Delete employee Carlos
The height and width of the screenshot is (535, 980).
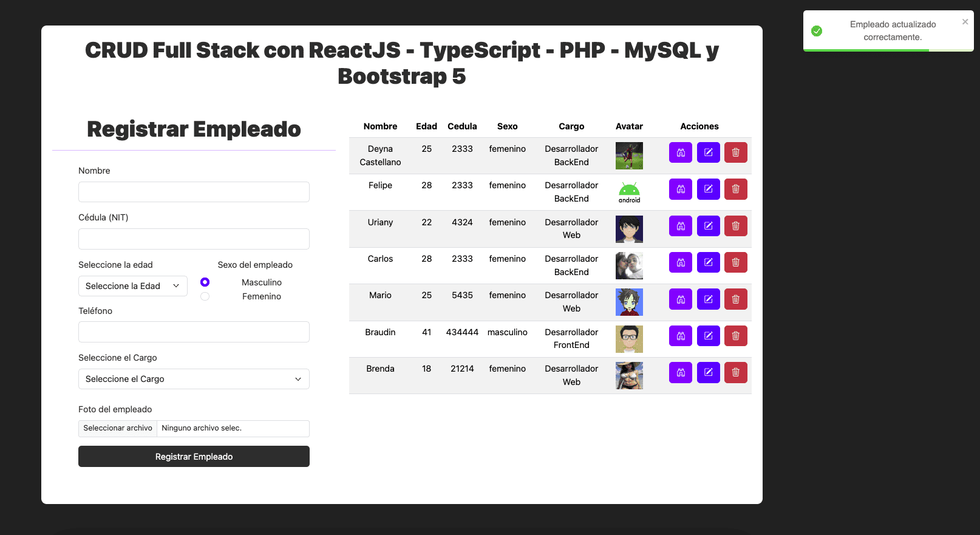click(736, 262)
